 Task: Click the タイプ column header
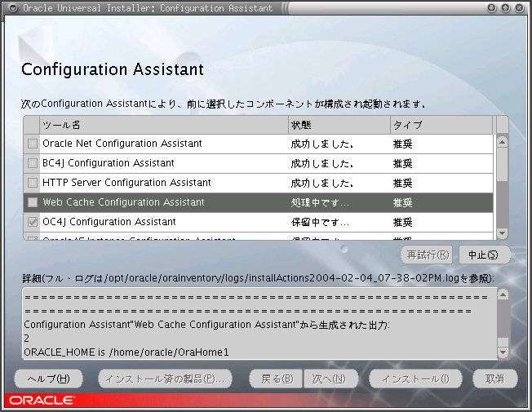(x=441, y=125)
